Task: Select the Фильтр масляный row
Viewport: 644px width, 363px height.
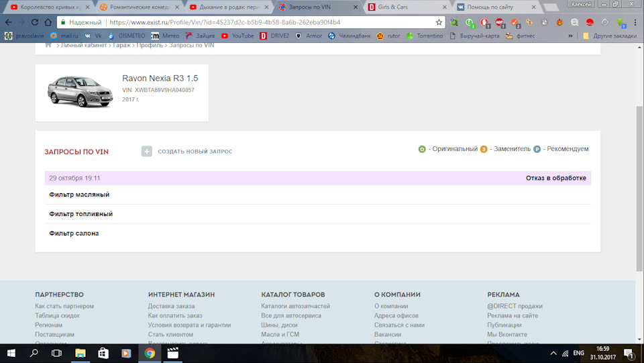Action: (317, 195)
